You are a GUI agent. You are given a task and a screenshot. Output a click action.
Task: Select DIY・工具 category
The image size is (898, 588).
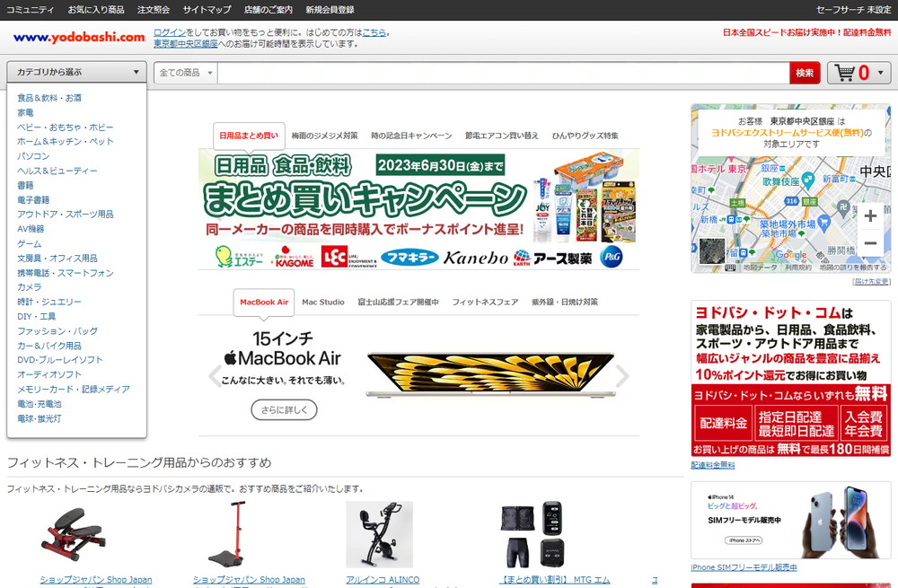(36, 317)
